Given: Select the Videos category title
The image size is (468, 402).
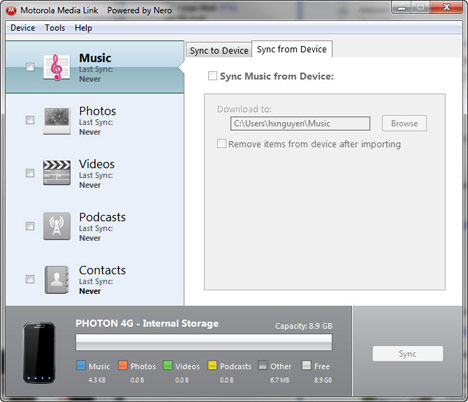Looking at the screenshot, I should [97, 164].
